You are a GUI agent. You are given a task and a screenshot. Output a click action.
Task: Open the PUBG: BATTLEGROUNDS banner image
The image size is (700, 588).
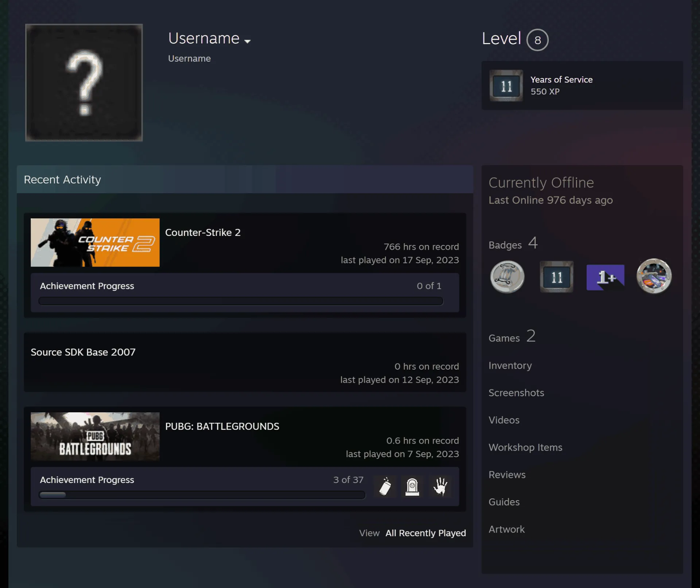[x=95, y=436]
